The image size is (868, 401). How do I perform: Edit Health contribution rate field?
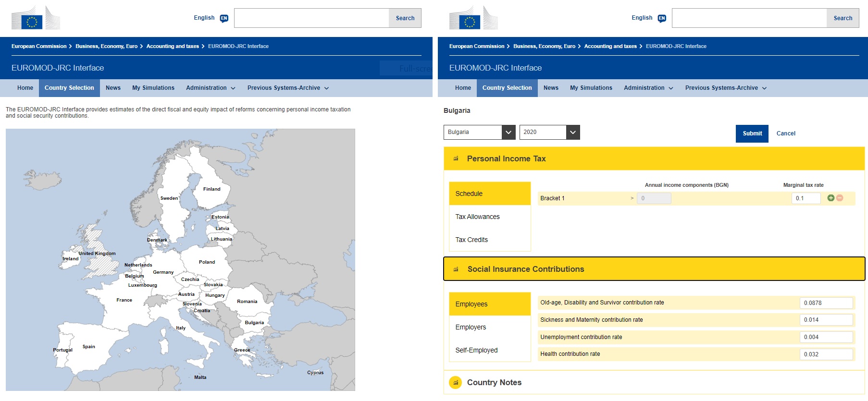(x=826, y=354)
